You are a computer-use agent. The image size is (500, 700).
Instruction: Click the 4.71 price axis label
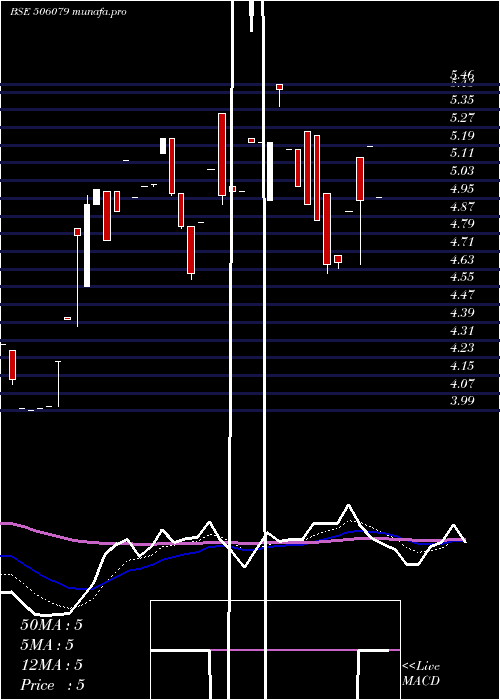(462, 242)
